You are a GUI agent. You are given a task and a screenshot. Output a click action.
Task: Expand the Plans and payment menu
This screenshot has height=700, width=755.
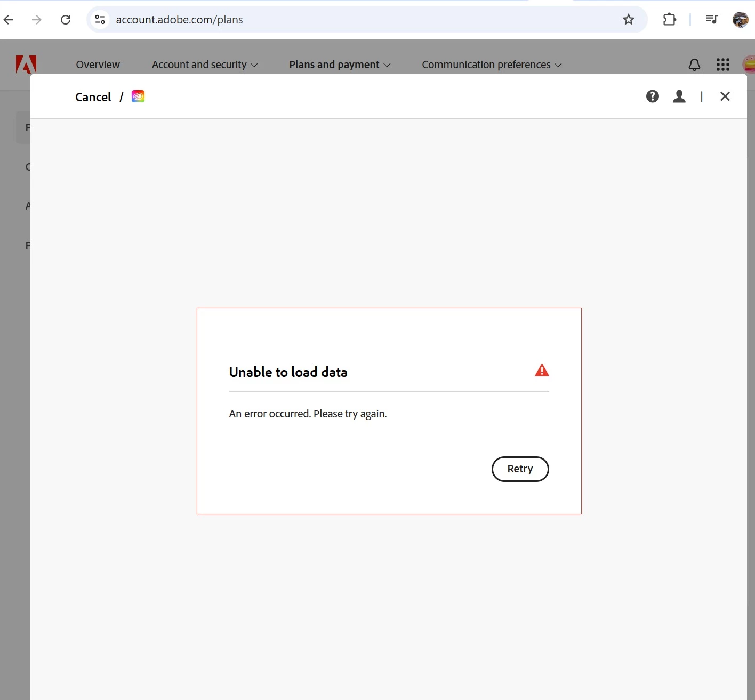[x=340, y=65]
